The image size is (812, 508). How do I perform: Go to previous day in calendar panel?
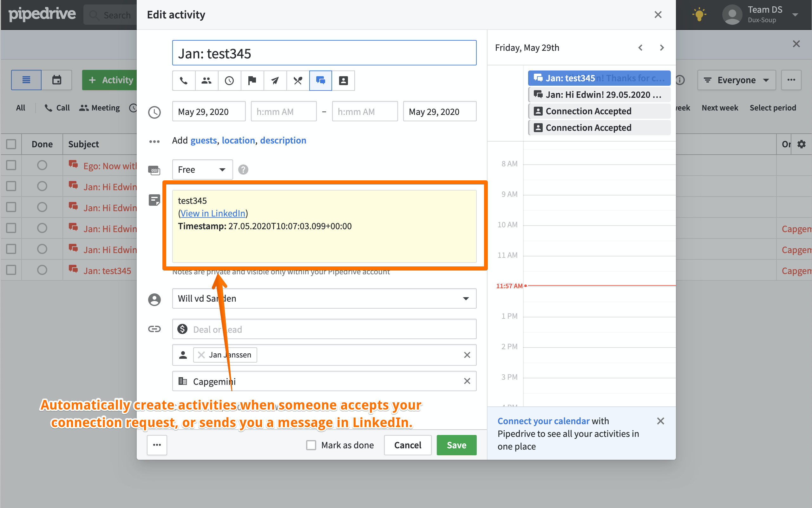[x=640, y=48]
